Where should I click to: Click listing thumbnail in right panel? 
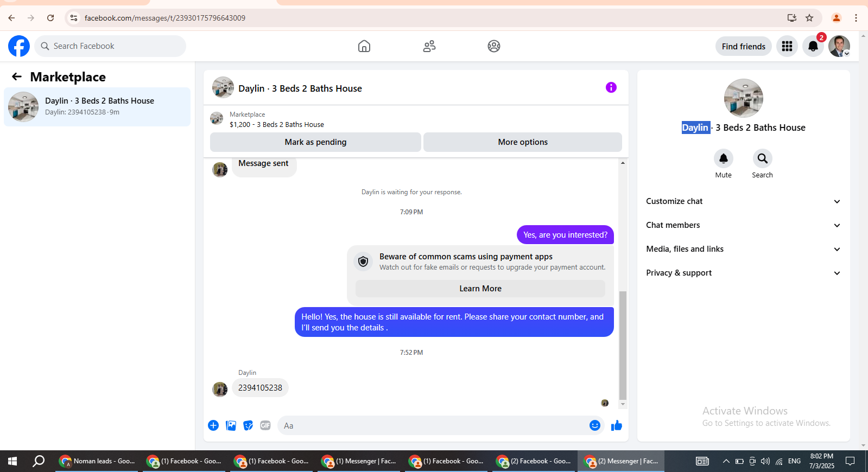tap(744, 98)
